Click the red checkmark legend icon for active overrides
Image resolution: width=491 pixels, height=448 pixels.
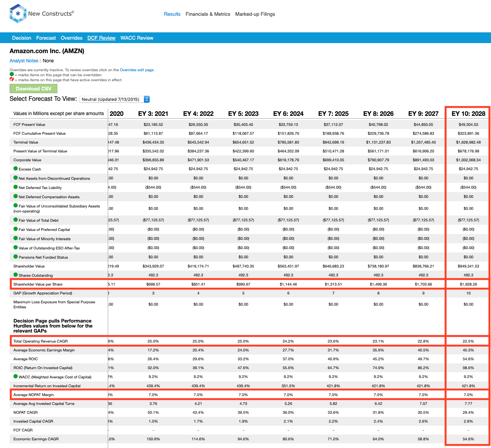12,79
